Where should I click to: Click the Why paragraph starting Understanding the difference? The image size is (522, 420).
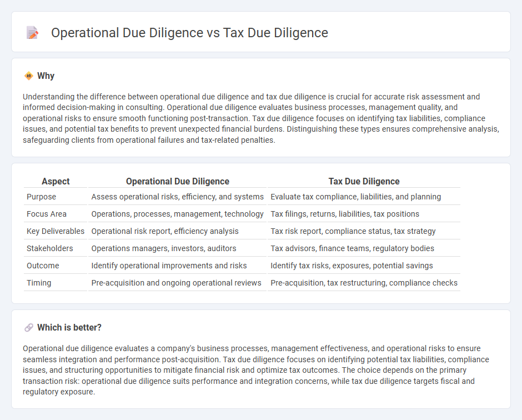[x=260, y=118]
